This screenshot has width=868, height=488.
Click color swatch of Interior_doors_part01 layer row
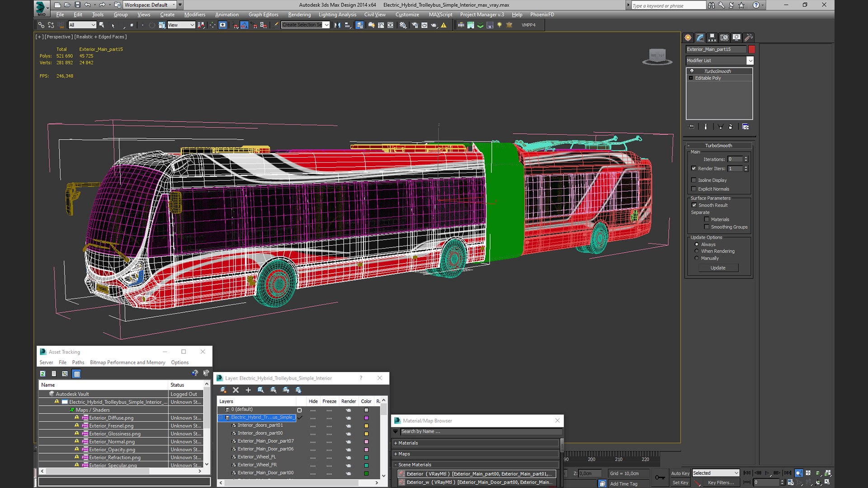tap(366, 426)
